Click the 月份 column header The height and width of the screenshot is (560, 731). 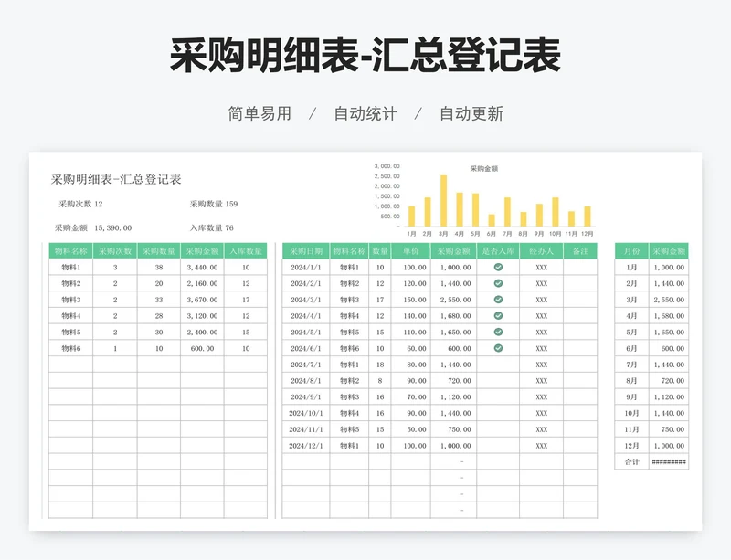coord(631,251)
